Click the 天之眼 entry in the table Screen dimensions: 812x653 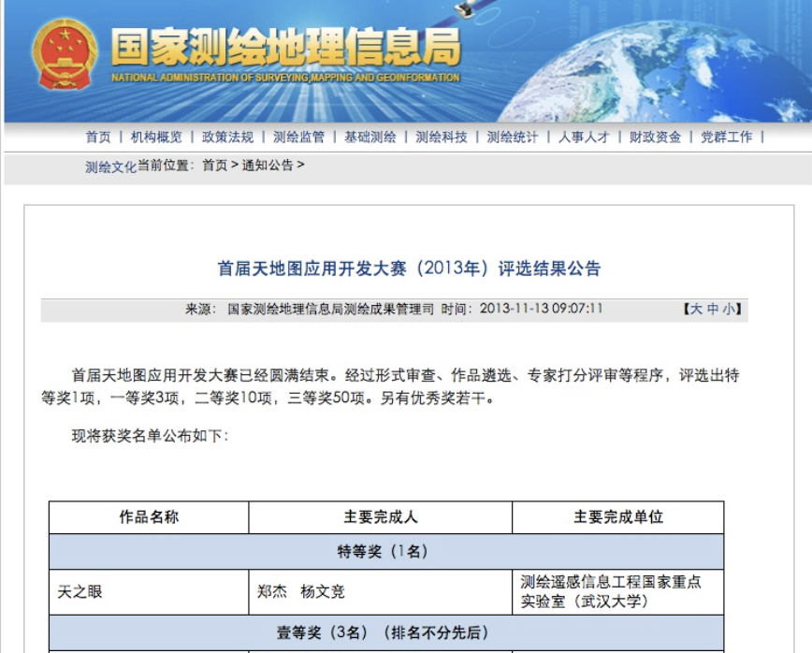(80, 591)
